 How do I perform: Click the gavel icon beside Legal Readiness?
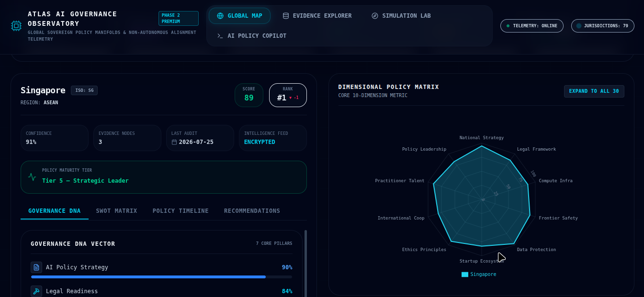(36, 291)
